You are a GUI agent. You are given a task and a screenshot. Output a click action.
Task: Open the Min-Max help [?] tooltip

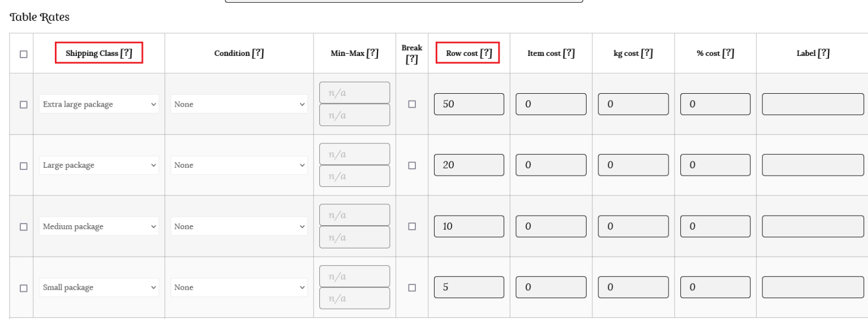pos(372,54)
